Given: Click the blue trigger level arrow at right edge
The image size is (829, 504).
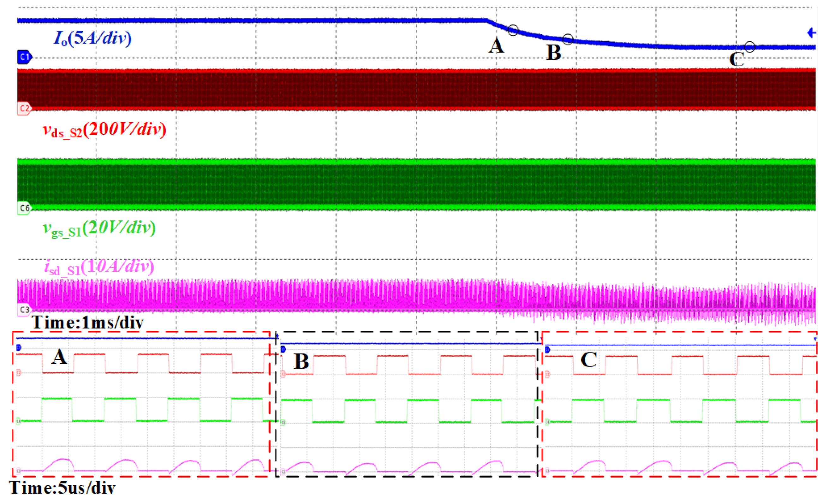Looking at the screenshot, I should pyautogui.click(x=811, y=33).
